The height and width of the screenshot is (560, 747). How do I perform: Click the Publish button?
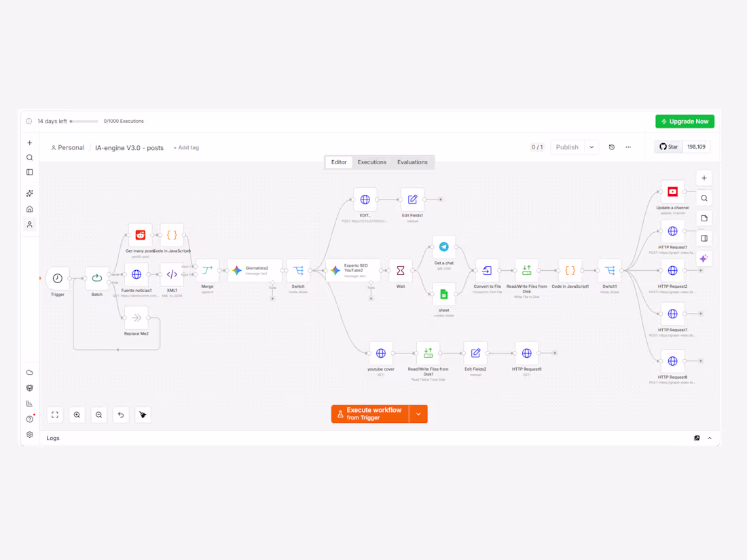coord(567,147)
